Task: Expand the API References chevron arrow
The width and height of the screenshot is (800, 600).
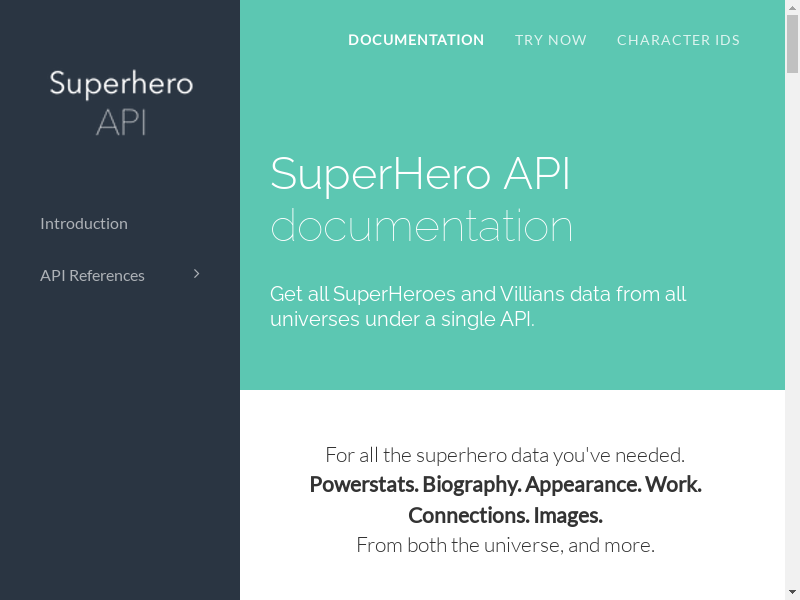Action: pos(197,274)
